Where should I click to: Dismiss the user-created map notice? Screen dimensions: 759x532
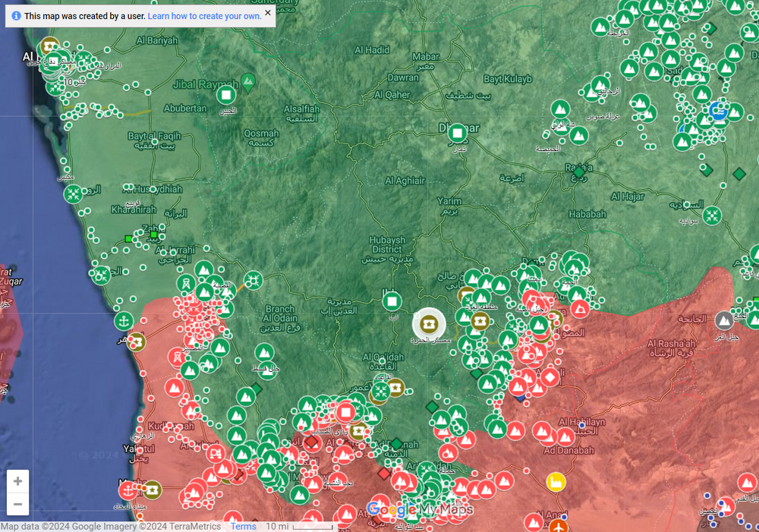point(268,14)
